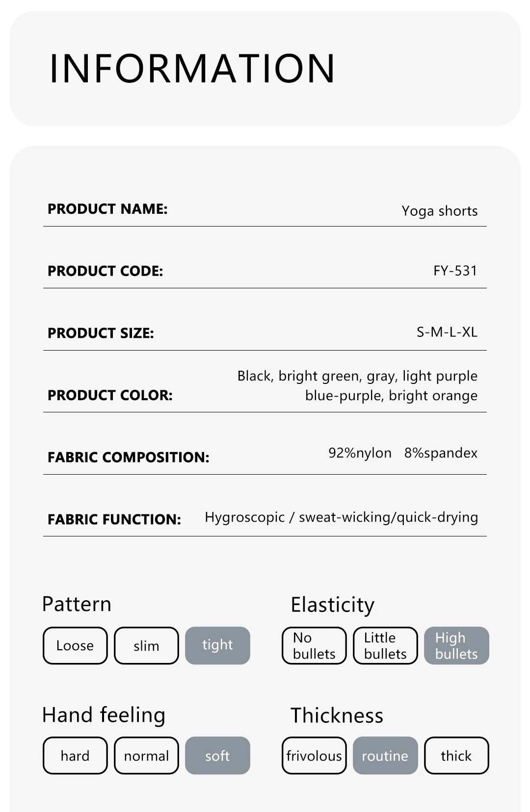Click the FY-531 product code value
Viewport: 530px width, 812px height.
click(x=455, y=271)
